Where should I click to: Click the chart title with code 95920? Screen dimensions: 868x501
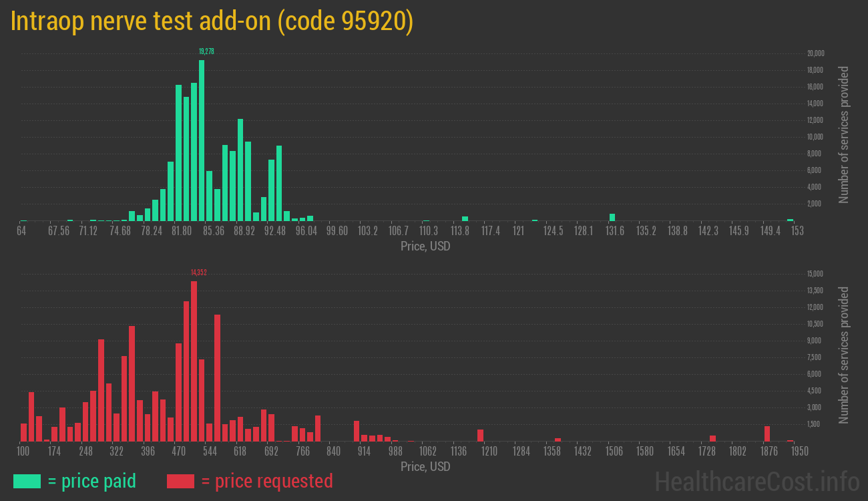click(212, 21)
